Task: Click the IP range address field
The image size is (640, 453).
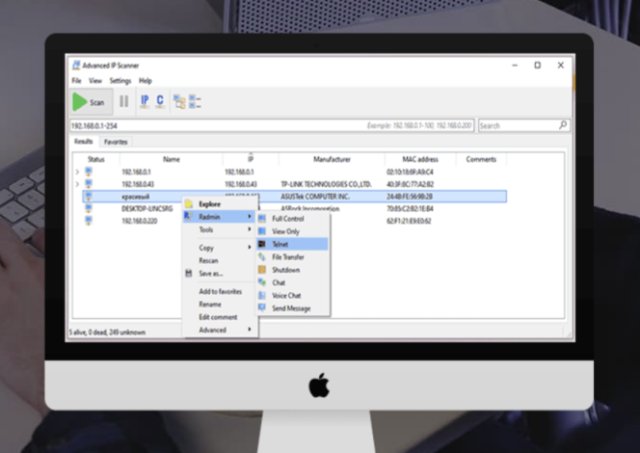Action: [x=272, y=126]
